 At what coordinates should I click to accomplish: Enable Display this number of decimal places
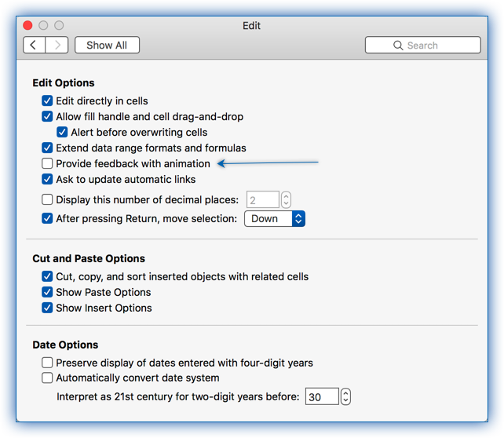47,199
